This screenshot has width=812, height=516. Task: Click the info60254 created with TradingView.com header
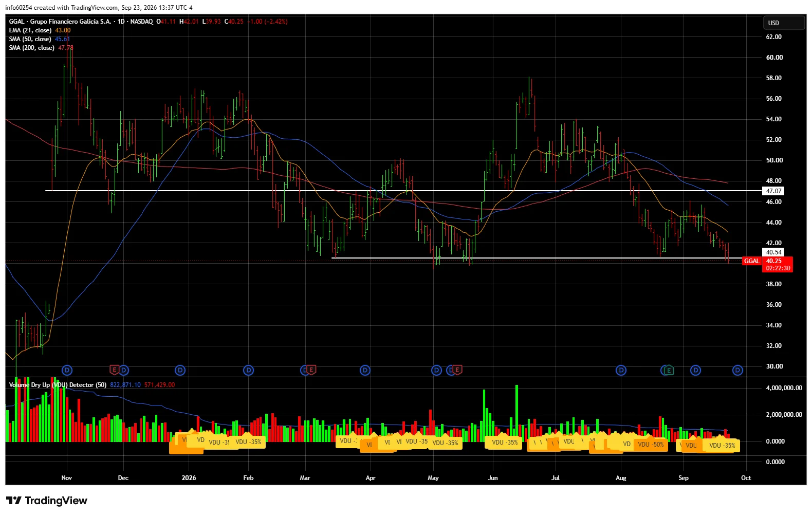[x=99, y=8]
